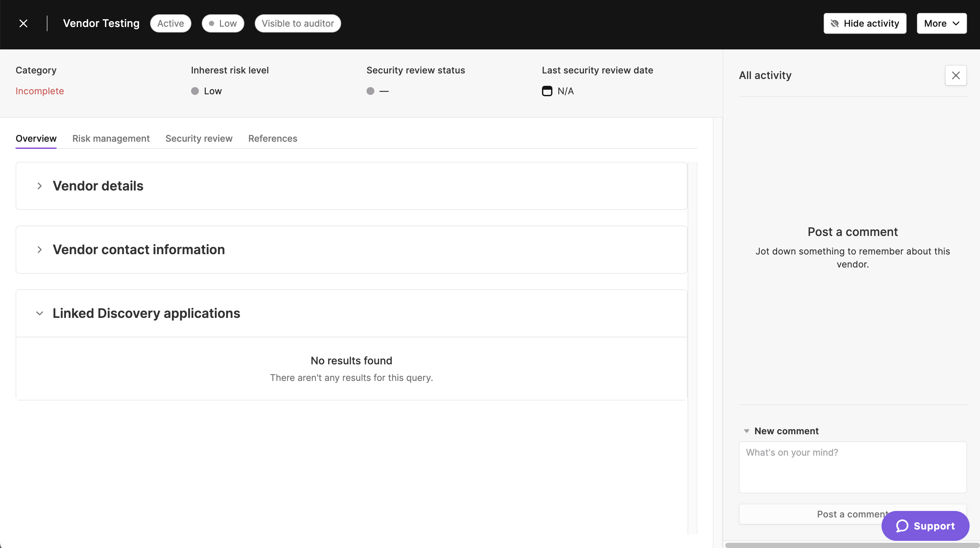Image resolution: width=980 pixels, height=548 pixels.
Task: Switch to the Risk management tab
Action: pos(111,138)
